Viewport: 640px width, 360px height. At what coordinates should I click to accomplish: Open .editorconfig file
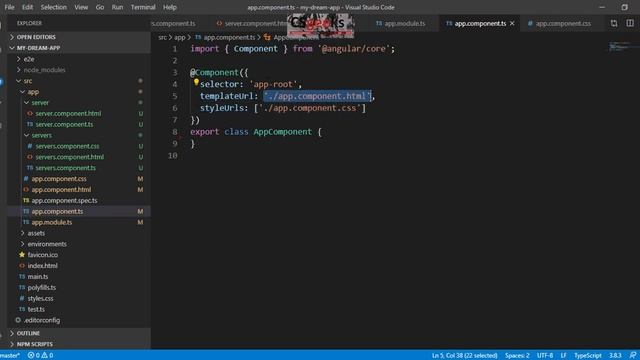tap(79, 320)
